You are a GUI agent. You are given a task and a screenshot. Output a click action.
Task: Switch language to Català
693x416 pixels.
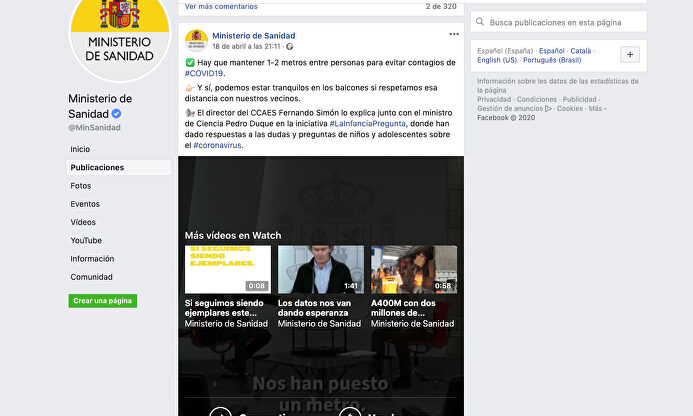tap(581, 51)
